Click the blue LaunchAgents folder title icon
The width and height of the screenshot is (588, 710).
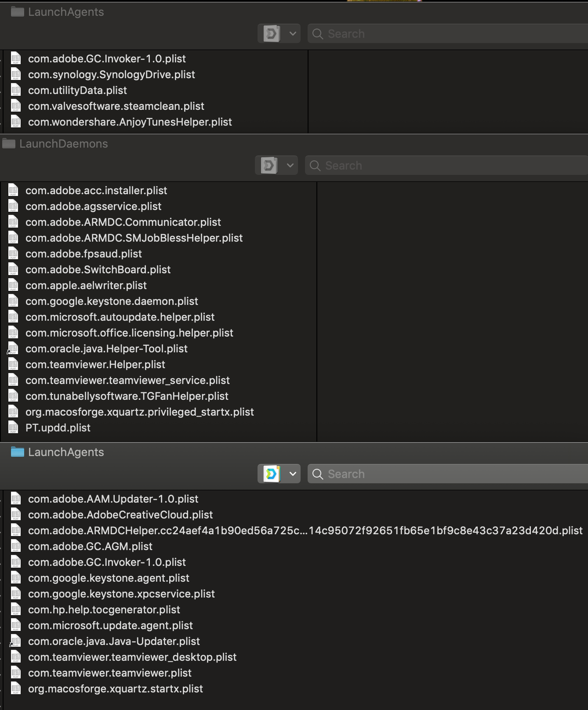[18, 452]
